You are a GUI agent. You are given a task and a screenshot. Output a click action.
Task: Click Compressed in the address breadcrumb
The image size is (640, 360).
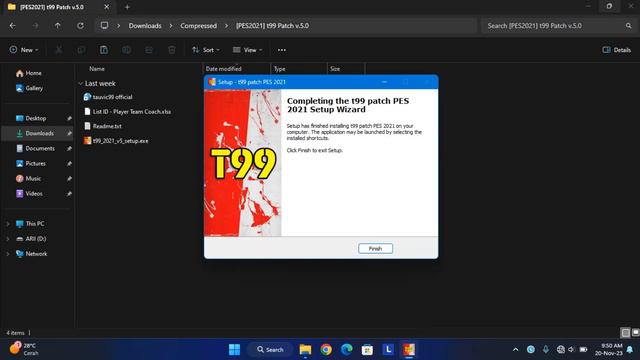pyautogui.click(x=198, y=26)
